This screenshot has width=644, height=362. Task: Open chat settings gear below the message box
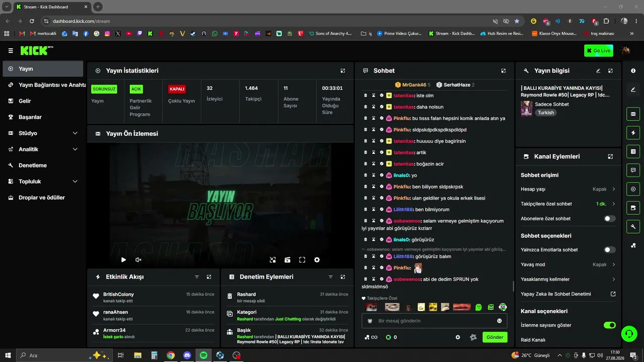[x=458, y=337]
